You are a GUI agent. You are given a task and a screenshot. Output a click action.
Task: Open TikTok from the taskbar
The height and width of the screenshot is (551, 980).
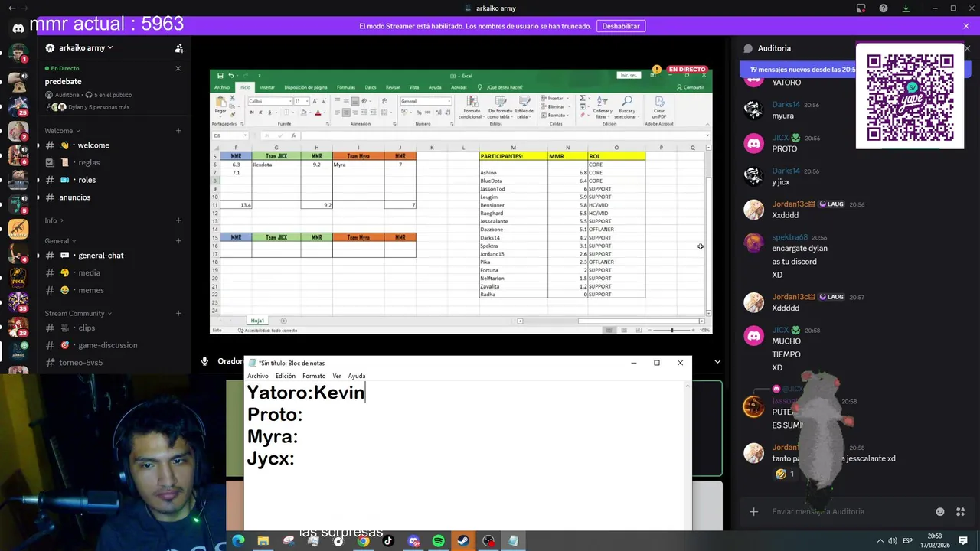coord(388,541)
